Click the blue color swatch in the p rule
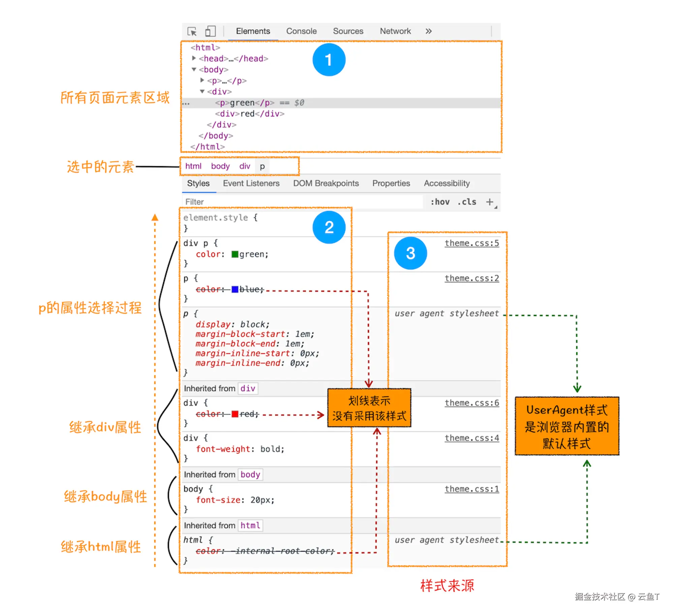The height and width of the screenshot is (616, 674). tap(235, 289)
